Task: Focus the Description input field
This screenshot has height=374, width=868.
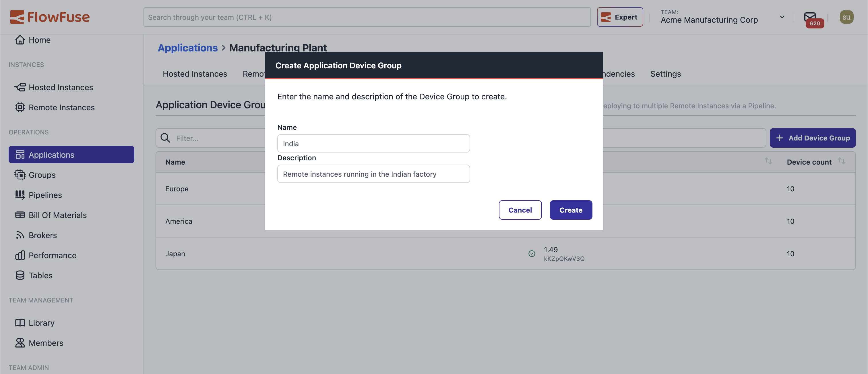Action: point(373,174)
